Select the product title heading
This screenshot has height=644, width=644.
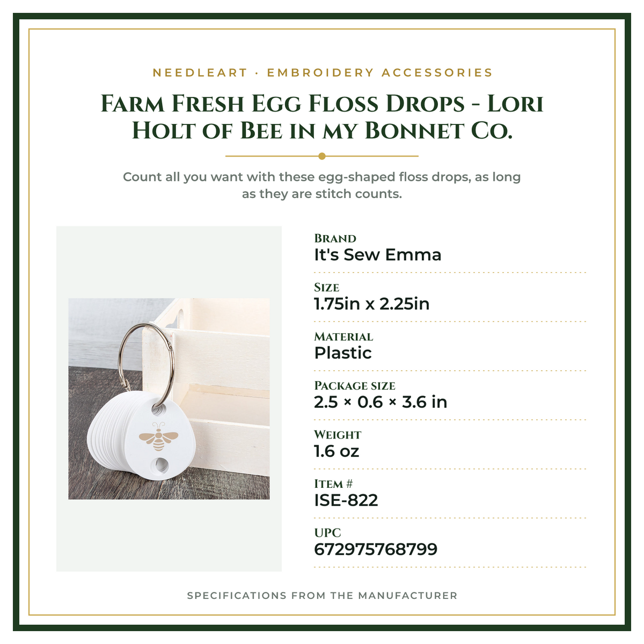[x=322, y=117]
